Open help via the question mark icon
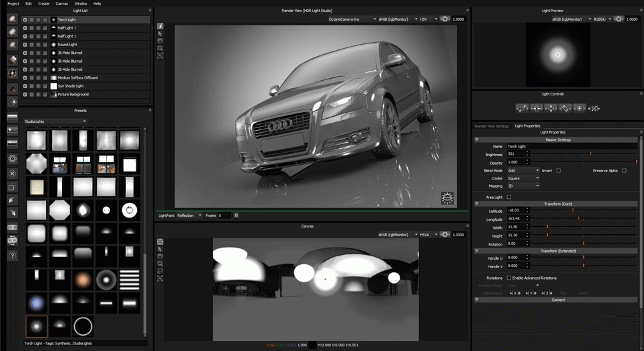This screenshot has height=351, width=644. [12, 256]
